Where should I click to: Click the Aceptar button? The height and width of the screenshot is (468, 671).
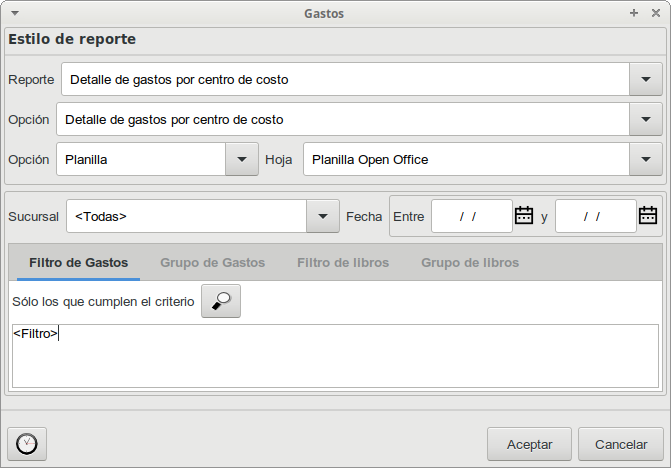tap(529, 444)
